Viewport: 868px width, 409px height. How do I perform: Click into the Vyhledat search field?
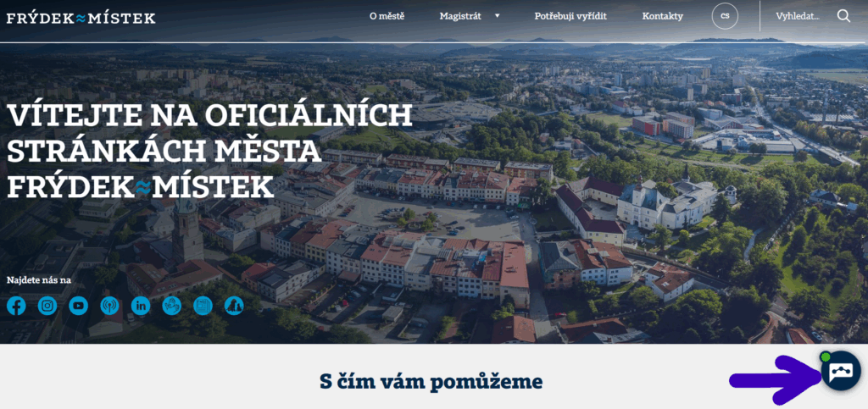[x=798, y=16]
